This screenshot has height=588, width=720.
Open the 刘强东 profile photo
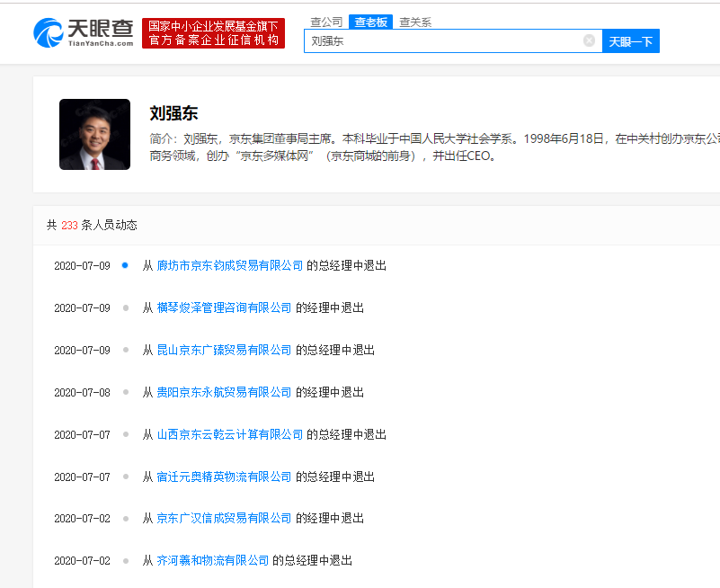coord(94,134)
